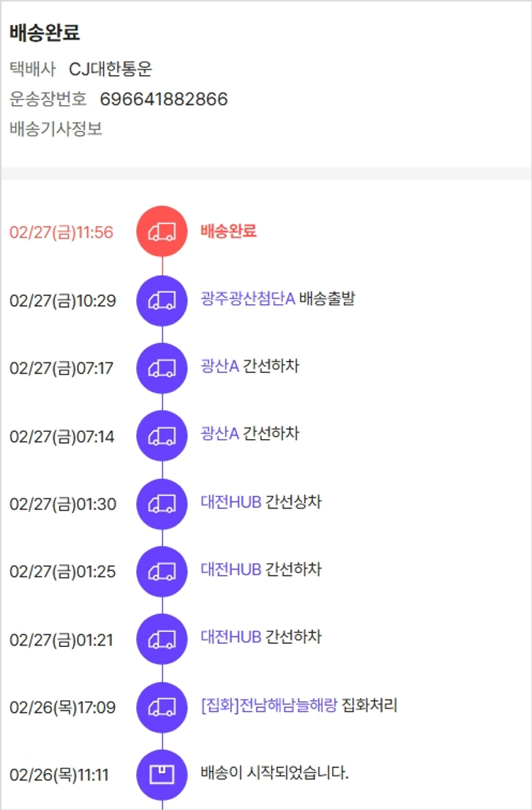Click the tracking number 696641882866
532x810 pixels.
tap(164, 99)
